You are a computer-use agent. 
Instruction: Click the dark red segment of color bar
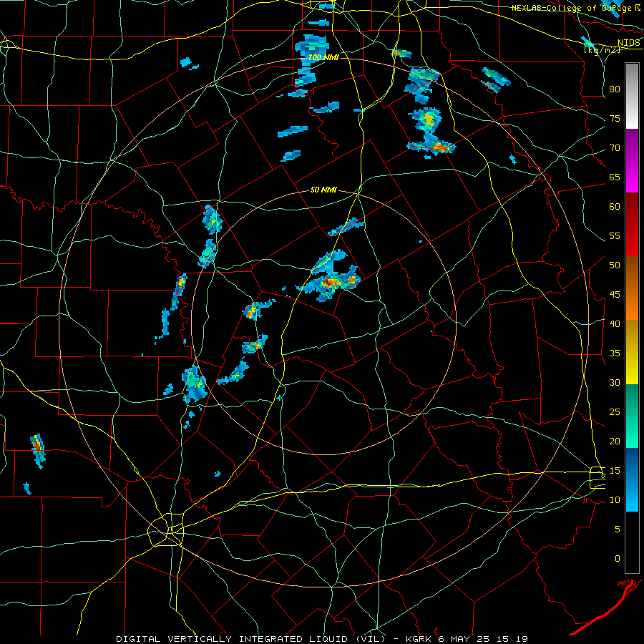tap(632, 225)
